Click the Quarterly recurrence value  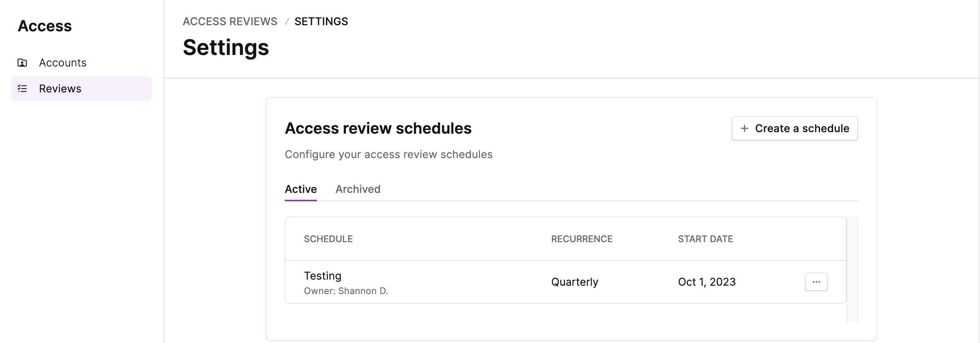pyautogui.click(x=574, y=282)
